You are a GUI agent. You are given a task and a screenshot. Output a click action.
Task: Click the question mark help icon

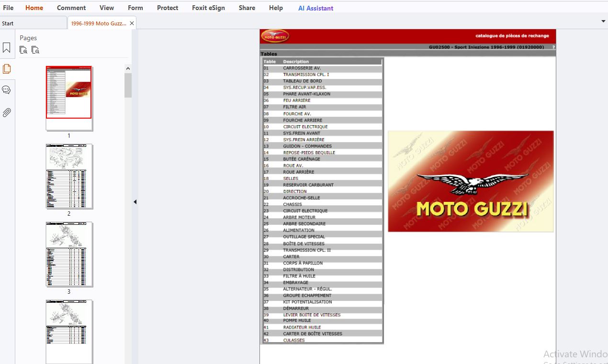tap(553, 47)
